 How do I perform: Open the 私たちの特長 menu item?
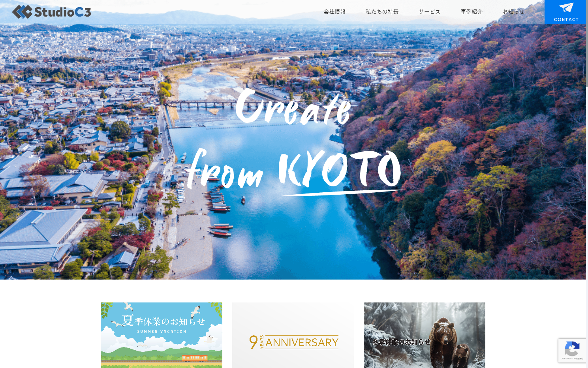[x=382, y=12]
